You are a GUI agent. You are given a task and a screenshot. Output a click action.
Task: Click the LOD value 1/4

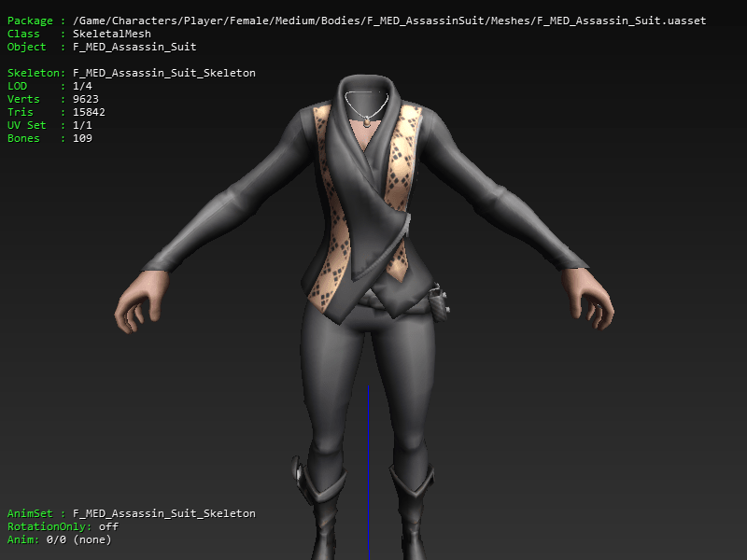[x=82, y=86]
